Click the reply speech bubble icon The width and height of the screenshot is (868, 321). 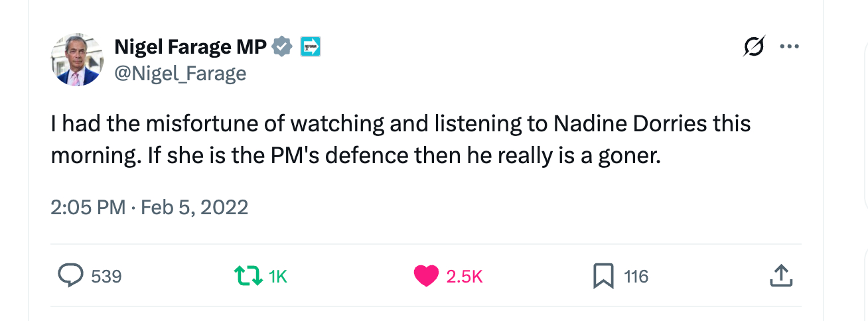[71, 276]
